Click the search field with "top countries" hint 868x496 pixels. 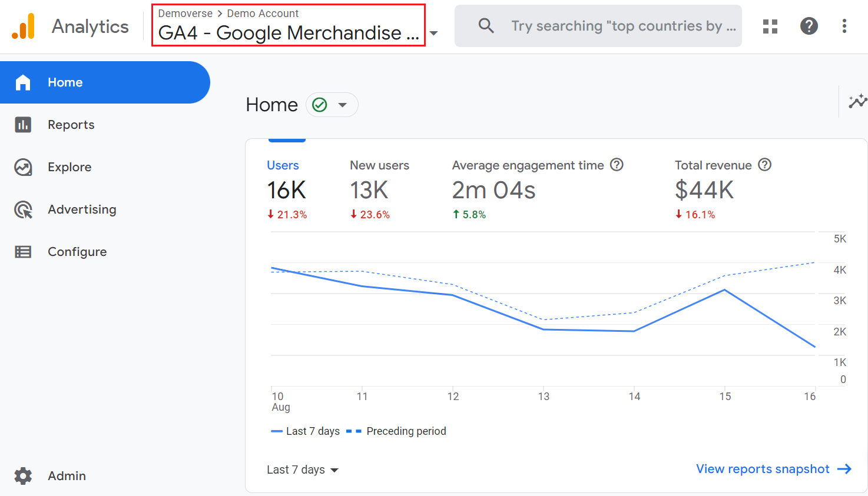pos(623,26)
